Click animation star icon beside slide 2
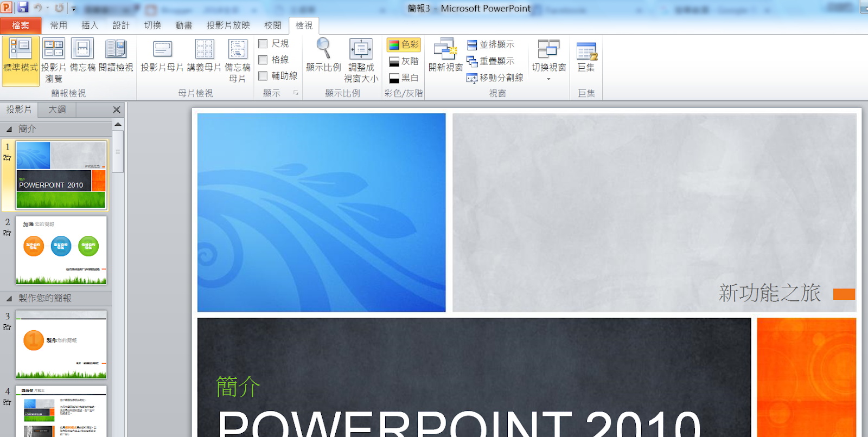Image resolution: width=868 pixels, height=437 pixels. point(7,233)
